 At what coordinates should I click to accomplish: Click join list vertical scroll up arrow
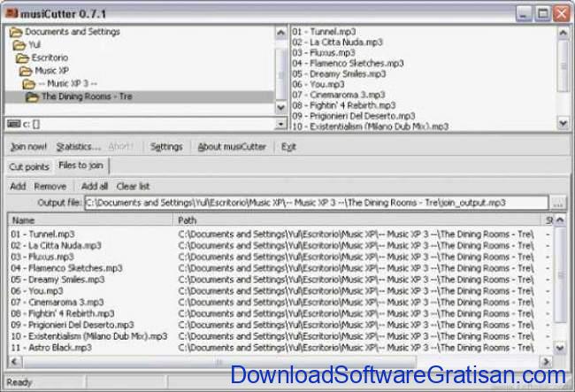coord(560,220)
